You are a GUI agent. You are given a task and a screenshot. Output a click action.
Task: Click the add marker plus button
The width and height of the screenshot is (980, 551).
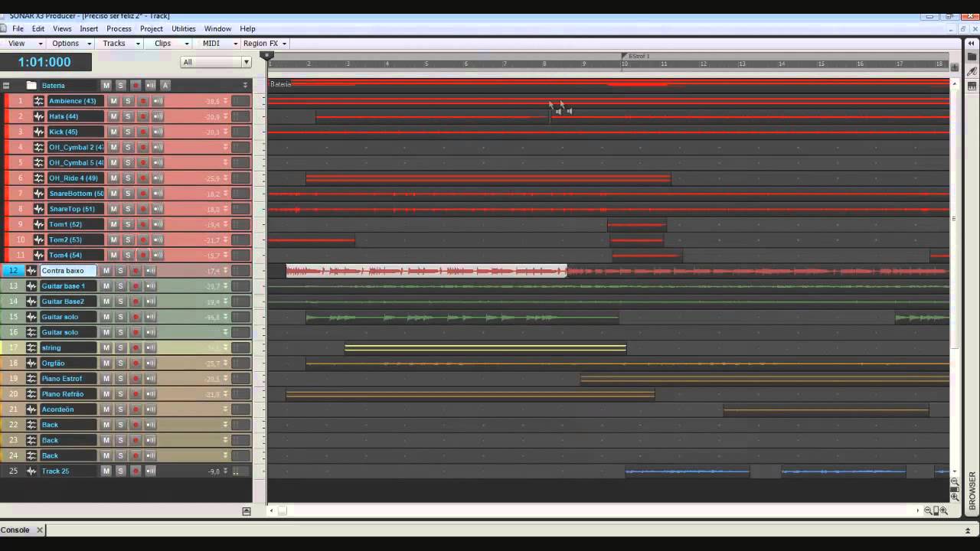pos(954,68)
